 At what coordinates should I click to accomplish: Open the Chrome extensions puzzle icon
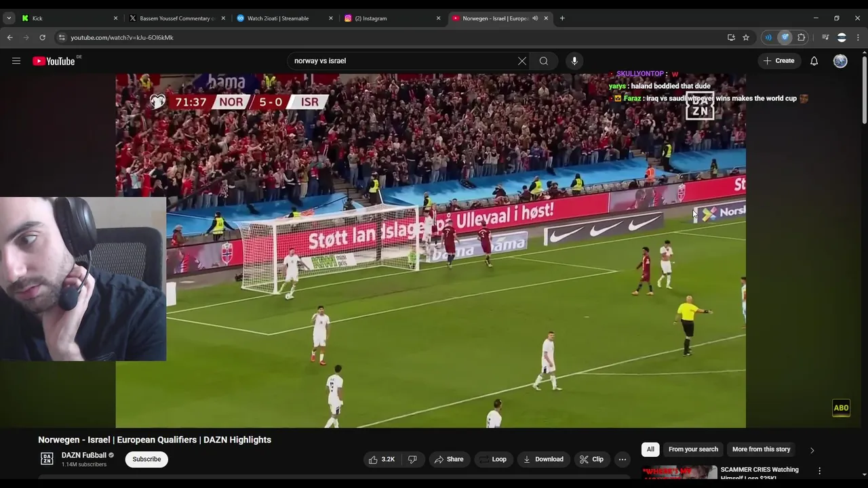tap(802, 37)
